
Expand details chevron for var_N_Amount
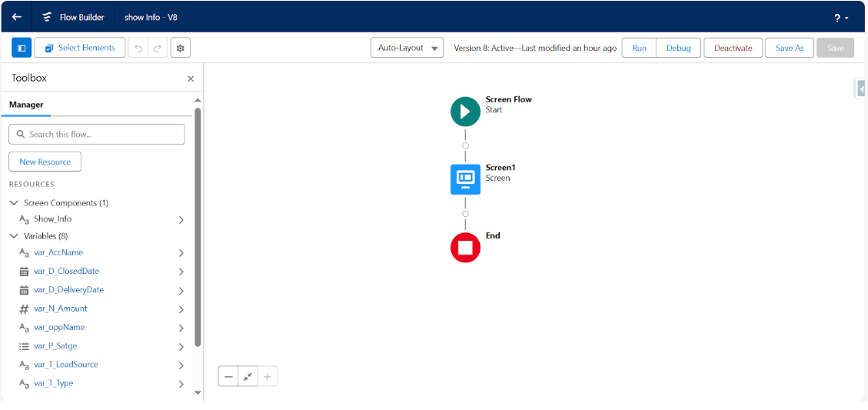pos(181,310)
